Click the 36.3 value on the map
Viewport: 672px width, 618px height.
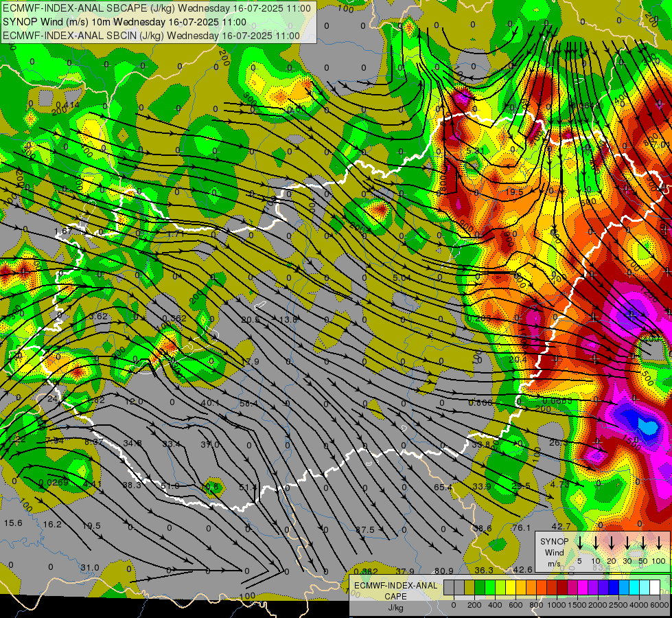[x=484, y=570]
